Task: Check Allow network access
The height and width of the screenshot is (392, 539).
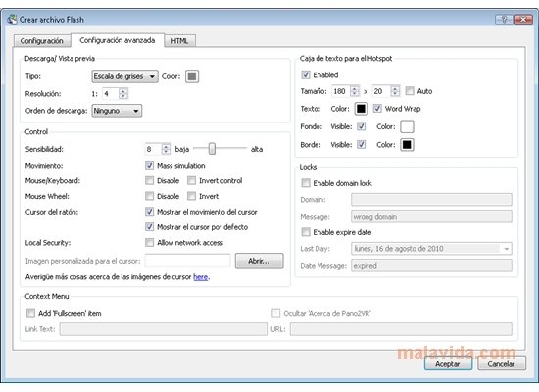Action: (149, 242)
